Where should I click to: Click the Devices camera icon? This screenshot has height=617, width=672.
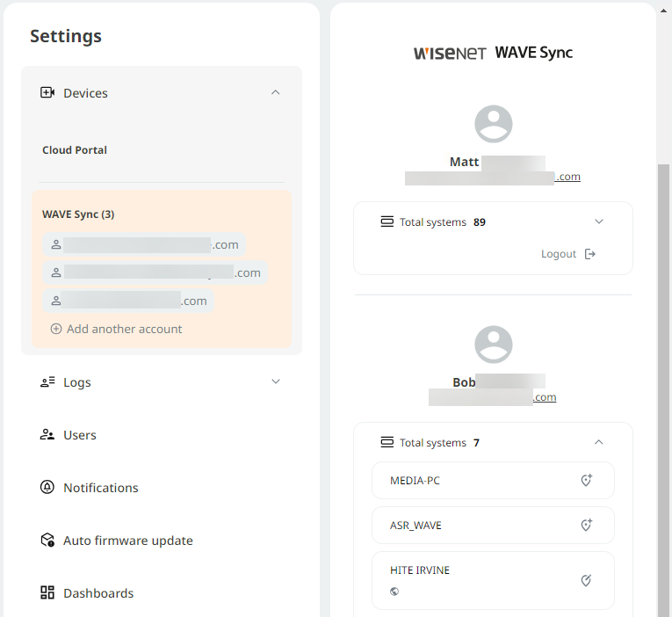click(x=47, y=92)
